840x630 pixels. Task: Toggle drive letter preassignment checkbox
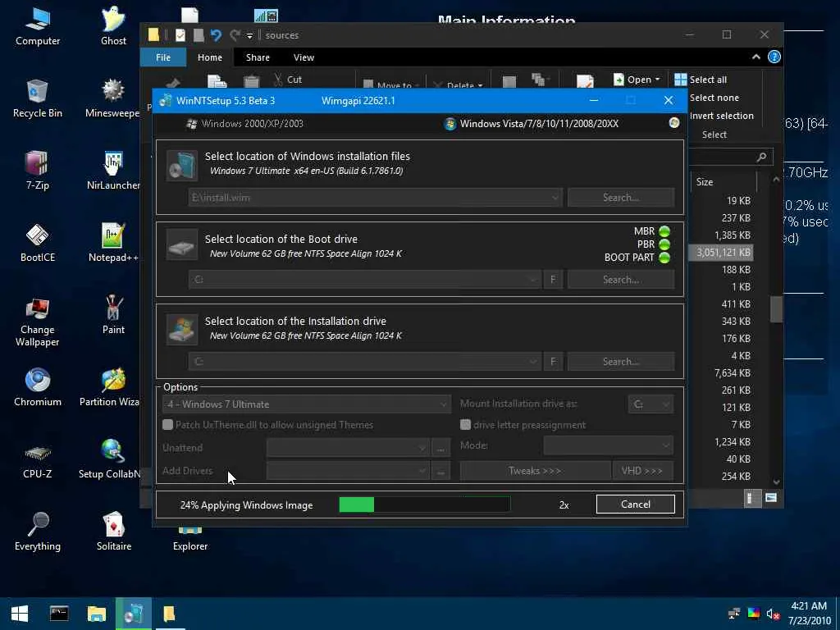(466, 425)
